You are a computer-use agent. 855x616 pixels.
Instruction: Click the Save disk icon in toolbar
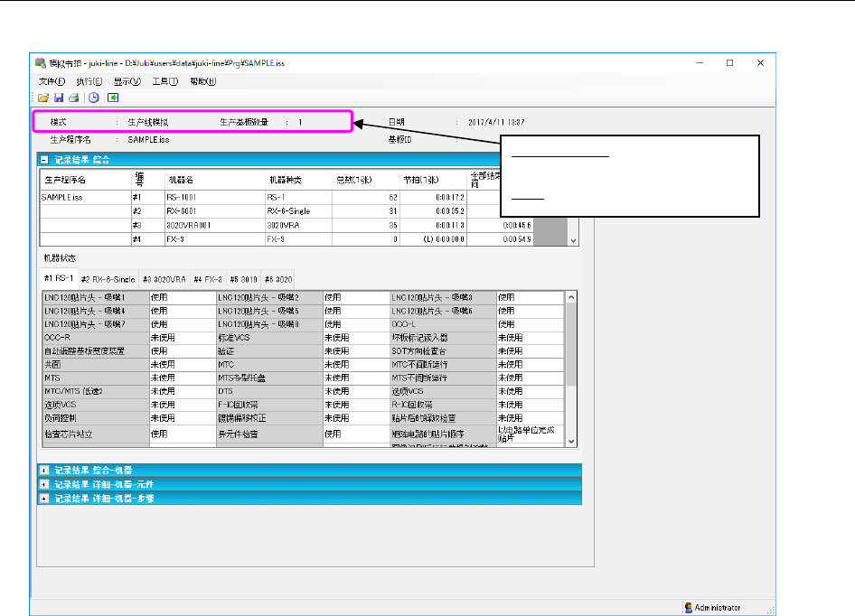click(58, 98)
